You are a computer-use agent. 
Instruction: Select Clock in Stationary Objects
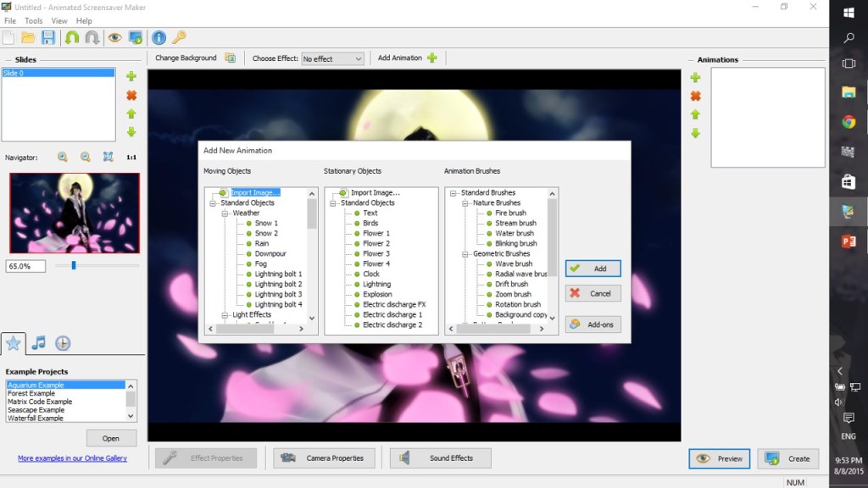pos(371,274)
